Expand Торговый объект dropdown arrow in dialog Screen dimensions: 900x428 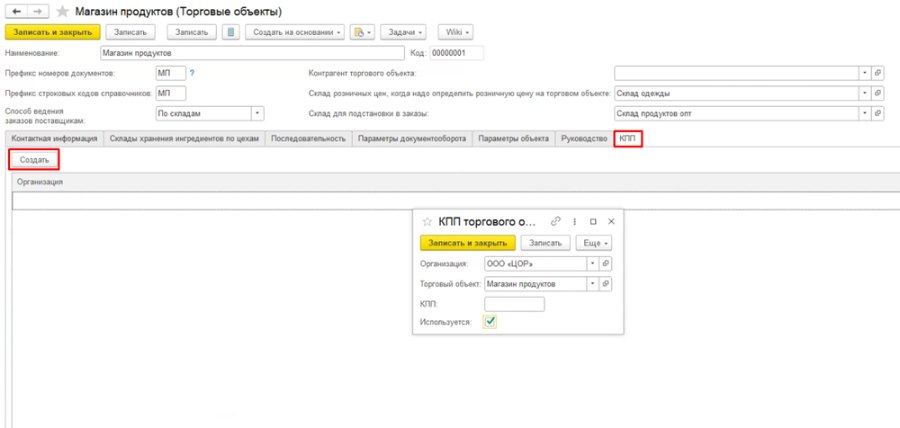point(593,283)
